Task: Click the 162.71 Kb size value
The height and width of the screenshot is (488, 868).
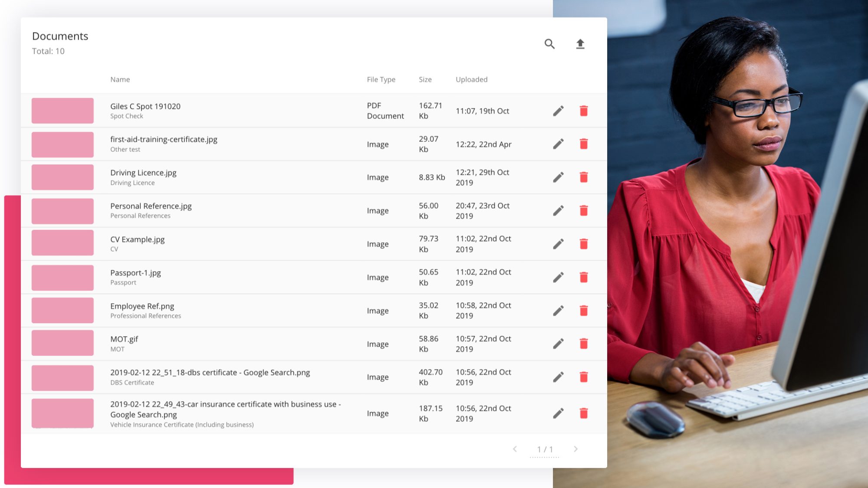Action: [431, 111]
